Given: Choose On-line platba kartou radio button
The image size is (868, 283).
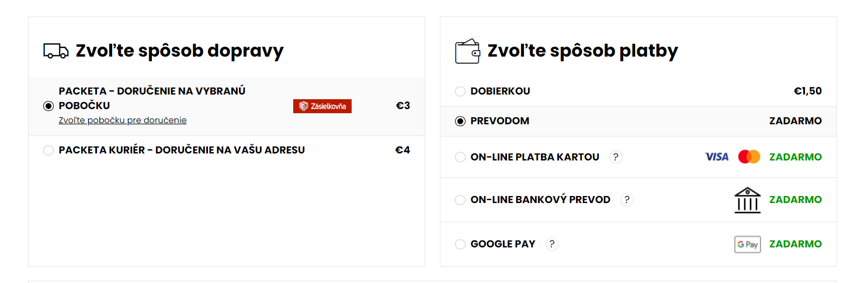Looking at the screenshot, I should (460, 157).
